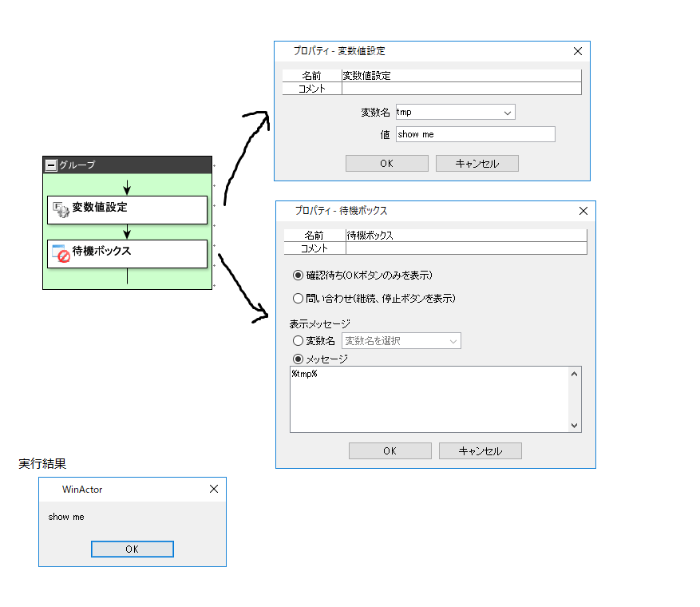Viewport: 700px width, 607px height.
Task: Confirm OK in the 待機ボックス properties dialog
Action: click(x=390, y=451)
